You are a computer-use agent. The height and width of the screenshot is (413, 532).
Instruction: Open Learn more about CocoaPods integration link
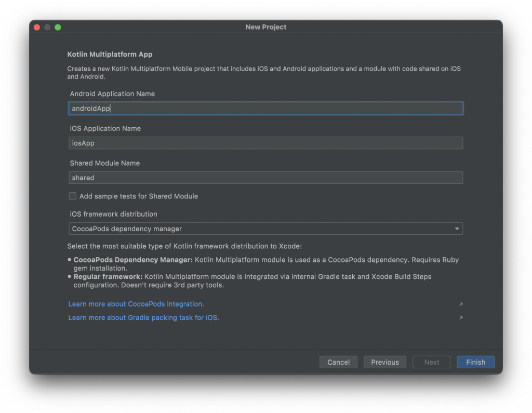[x=136, y=304]
